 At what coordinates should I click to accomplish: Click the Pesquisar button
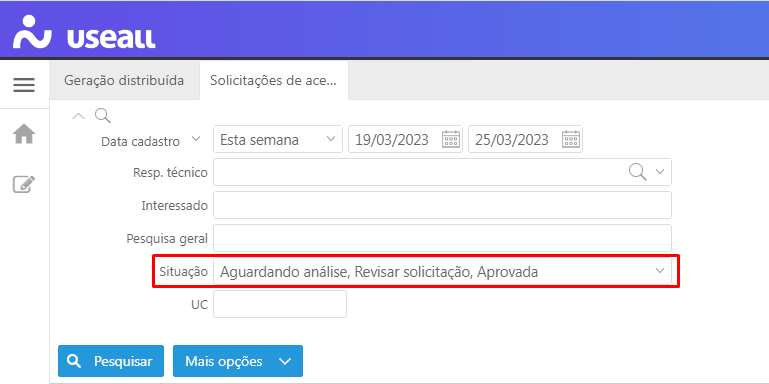[111, 361]
